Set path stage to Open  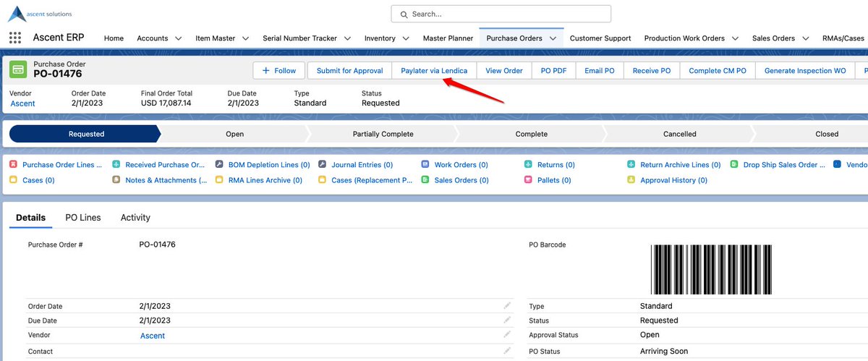234,134
